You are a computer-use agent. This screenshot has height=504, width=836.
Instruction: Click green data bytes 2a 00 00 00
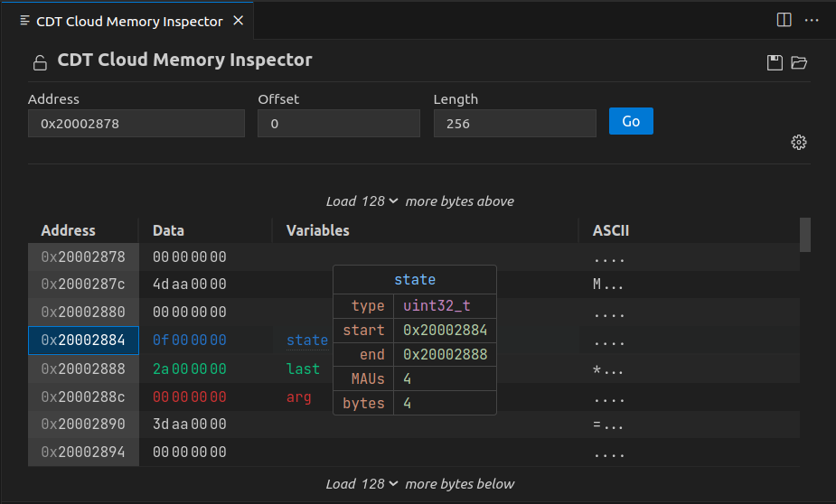[189, 369]
